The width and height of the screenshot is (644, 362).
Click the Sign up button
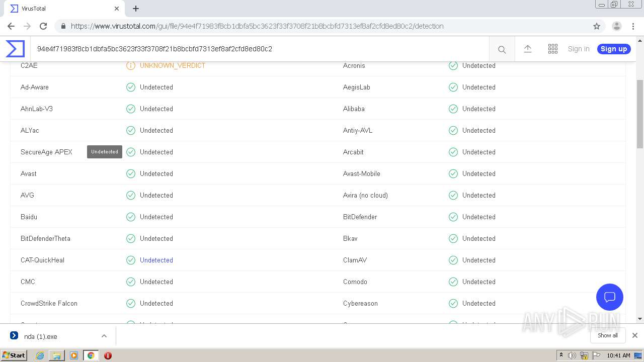pos(614,49)
